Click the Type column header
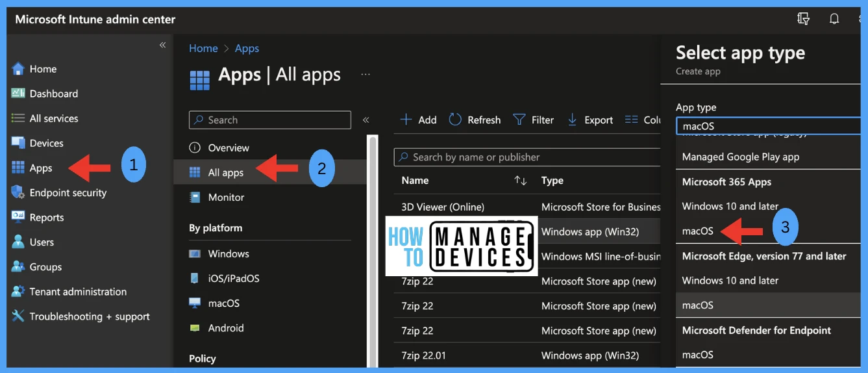The width and height of the screenshot is (868, 373). click(552, 181)
